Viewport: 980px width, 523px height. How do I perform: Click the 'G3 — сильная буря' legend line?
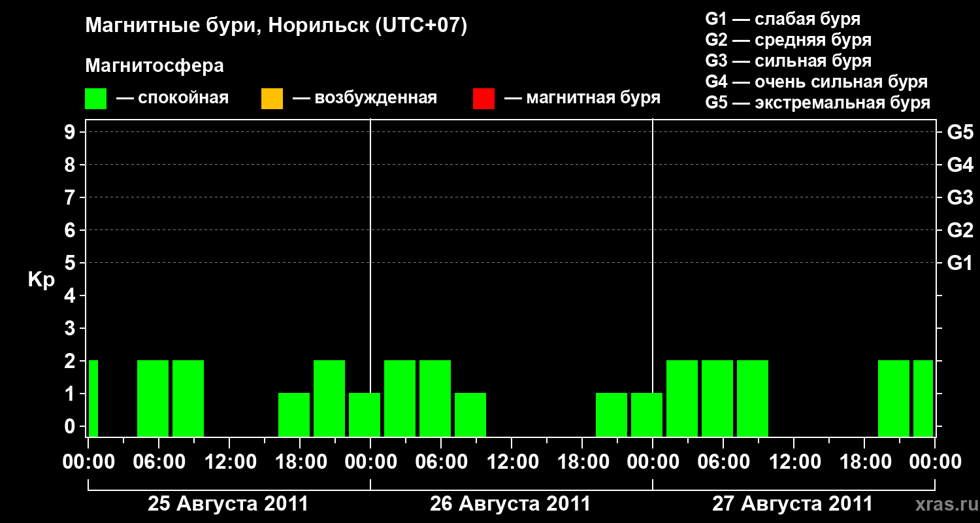(788, 61)
